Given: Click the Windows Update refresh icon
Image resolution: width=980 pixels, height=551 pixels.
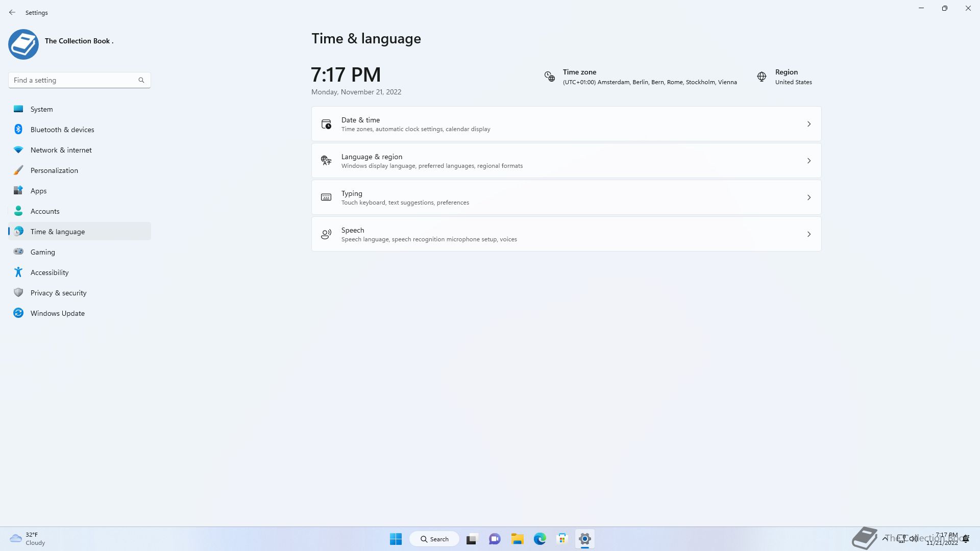Looking at the screenshot, I should [18, 313].
